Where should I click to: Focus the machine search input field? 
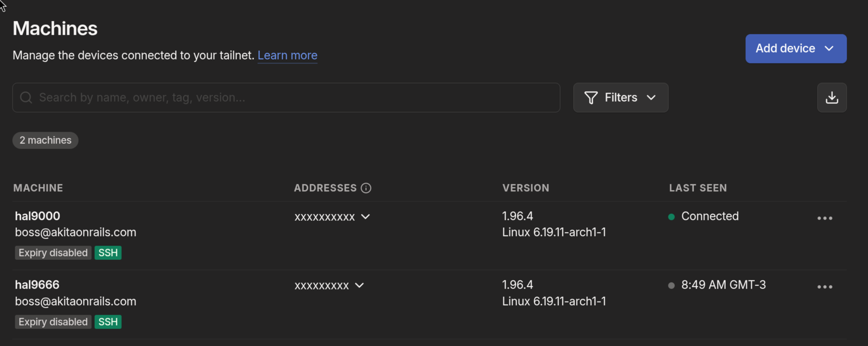(x=293, y=98)
